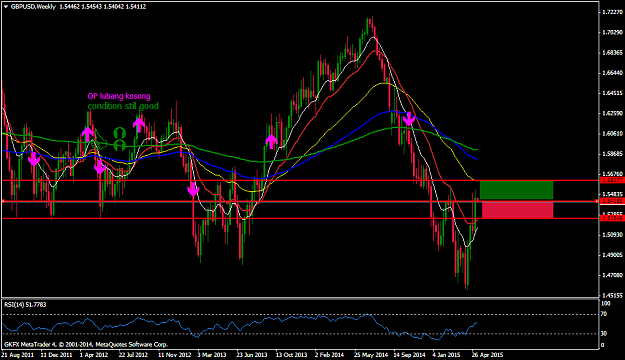Image resolution: width=625 pixels, height=360 pixels.
Task: Click the 1.45155 price axis label
Action: click(x=612, y=295)
